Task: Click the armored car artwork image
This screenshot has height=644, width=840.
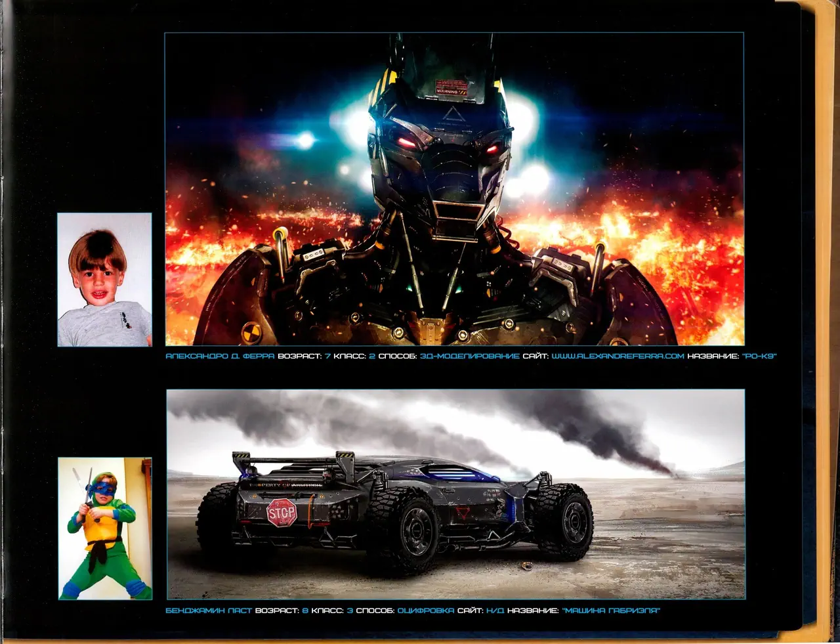Action: (455, 494)
